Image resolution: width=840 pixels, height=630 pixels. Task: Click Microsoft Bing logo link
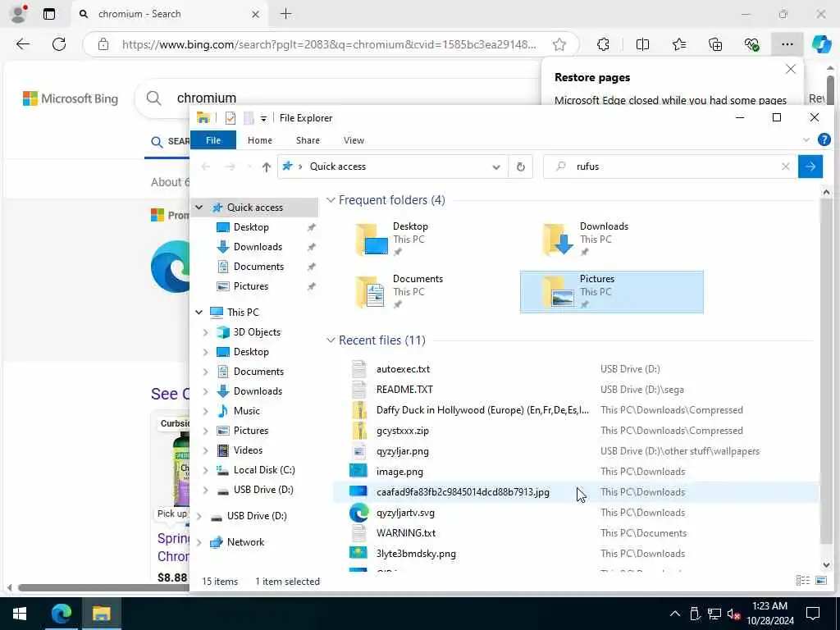pos(71,98)
